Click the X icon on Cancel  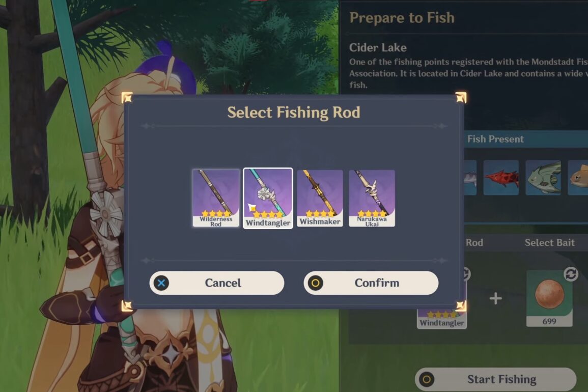[161, 283]
